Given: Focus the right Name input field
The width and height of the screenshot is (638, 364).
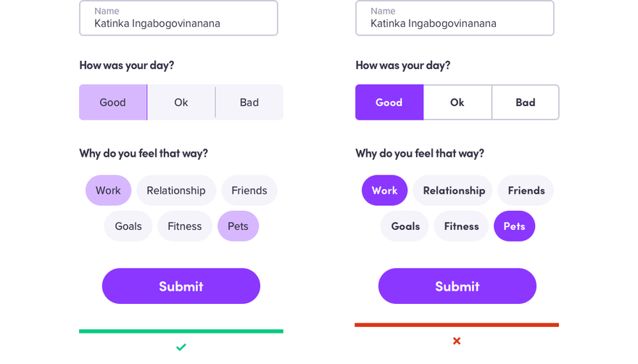Looking at the screenshot, I should (x=455, y=18).
